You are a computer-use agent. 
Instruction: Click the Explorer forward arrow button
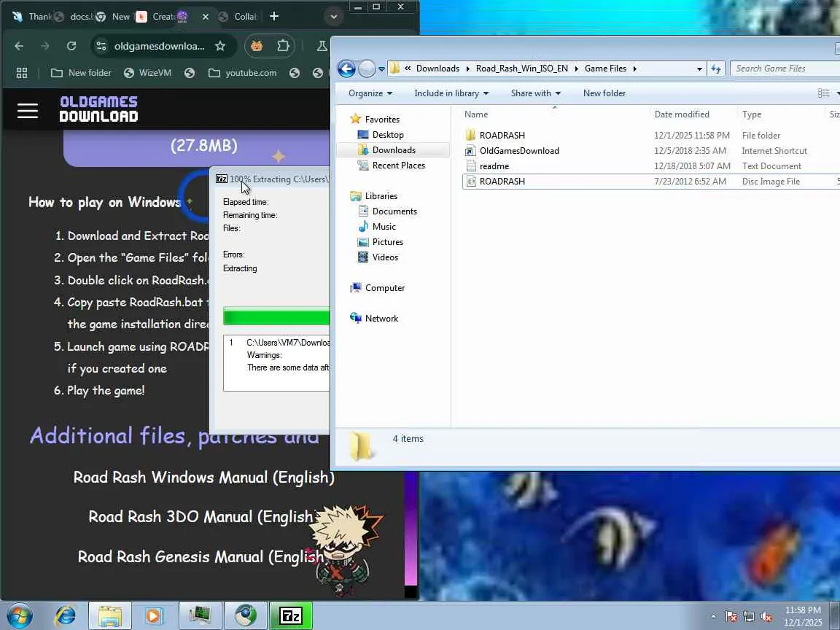[x=367, y=69]
